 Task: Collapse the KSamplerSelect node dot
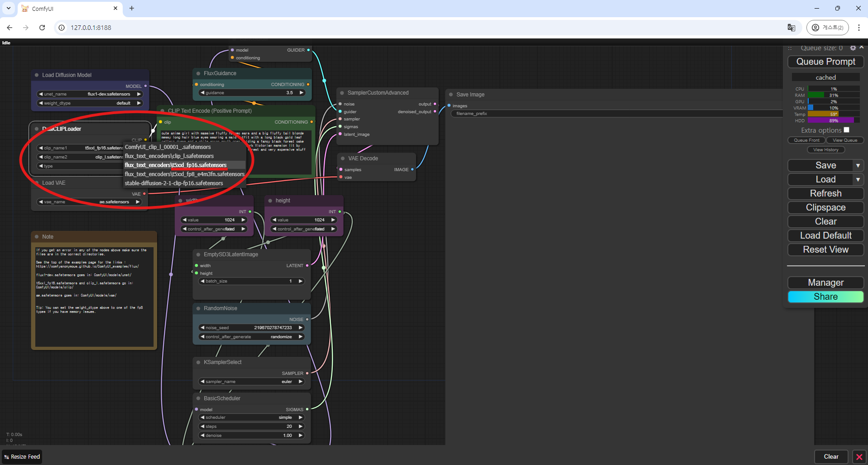pos(198,362)
